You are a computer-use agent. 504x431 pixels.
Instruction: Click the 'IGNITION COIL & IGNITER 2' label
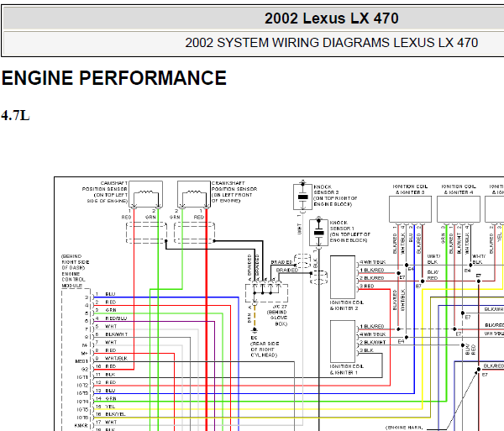pos(346,305)
